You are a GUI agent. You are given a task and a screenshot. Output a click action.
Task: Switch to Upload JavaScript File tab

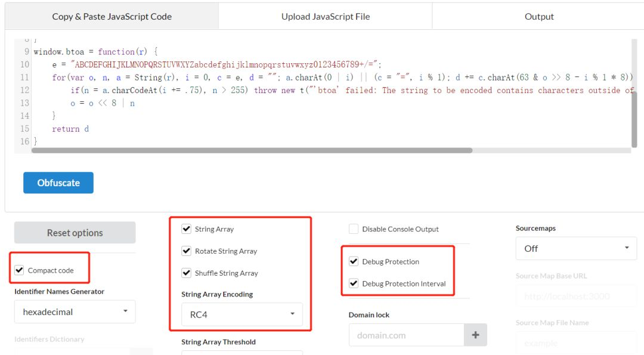tap(326, 17)
